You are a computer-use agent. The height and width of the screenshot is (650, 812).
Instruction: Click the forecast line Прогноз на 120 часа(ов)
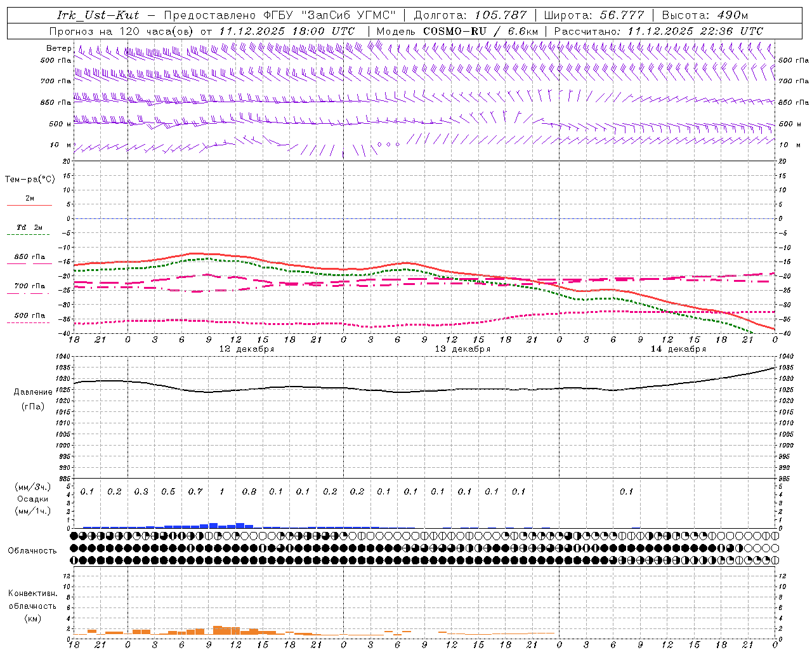[x=122, y=31]
